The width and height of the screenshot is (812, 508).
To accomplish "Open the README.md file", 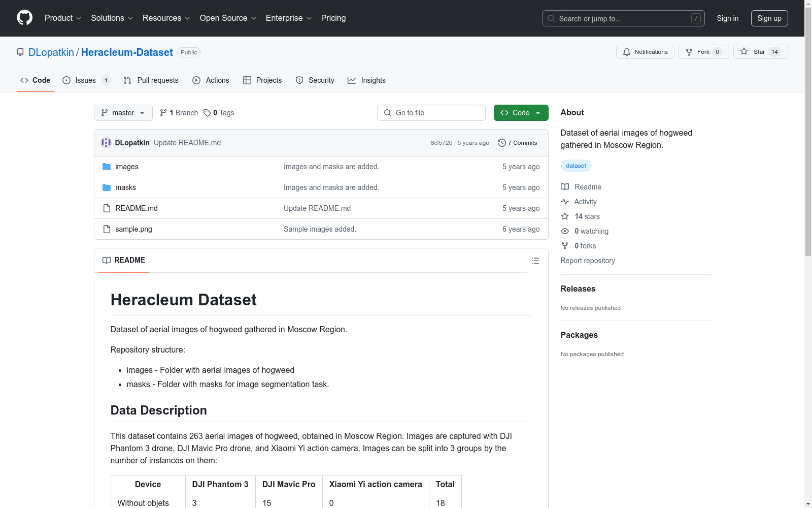I will [x=137, y=208].
